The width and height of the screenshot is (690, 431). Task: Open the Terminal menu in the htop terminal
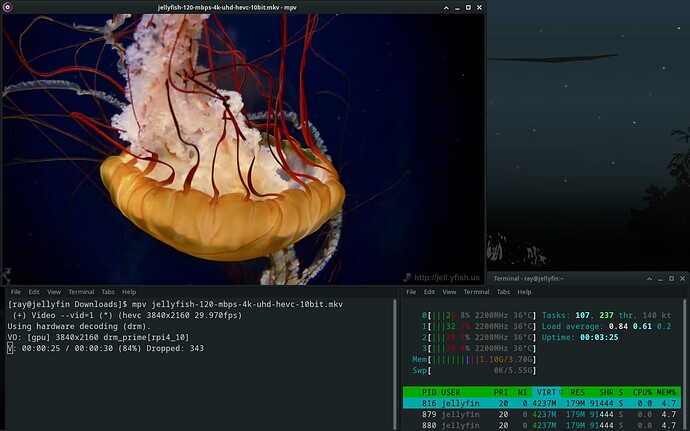pyautogui.click(x=476, y=292)
